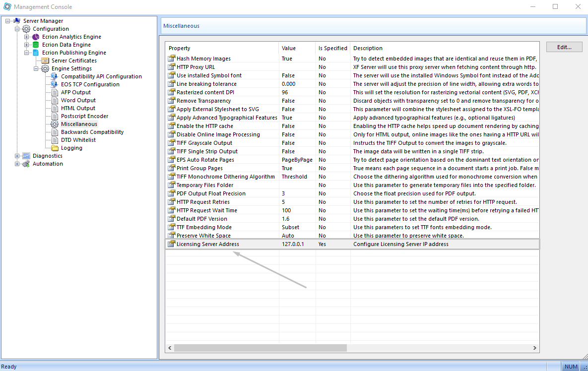Image resolution: width=588 pixels, height=371 pixels.
Task: Open the Edit... button
Action: pos(564,47)
